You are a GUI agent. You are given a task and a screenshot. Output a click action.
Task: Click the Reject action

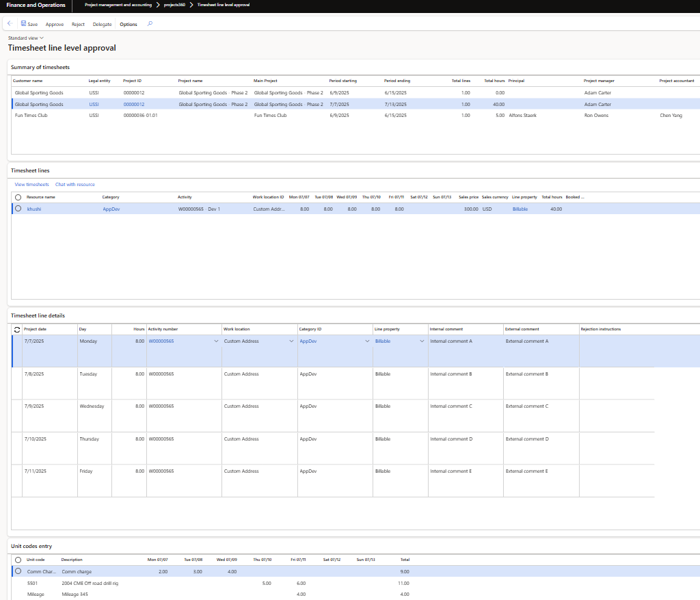coord(78,24)
